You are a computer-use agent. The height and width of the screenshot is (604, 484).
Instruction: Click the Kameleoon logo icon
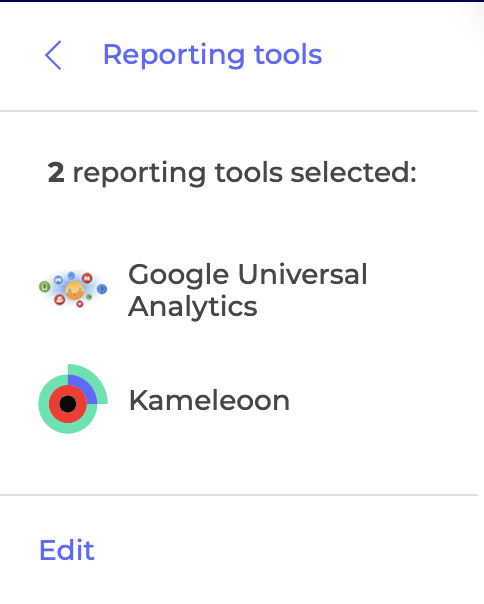[x=73, y=399]
